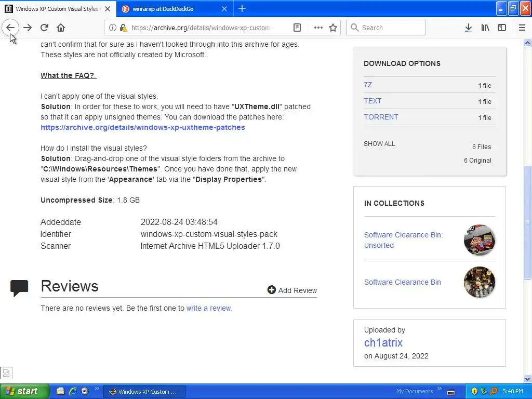Image resolution: width=532 pixels, height=399 pixels.
Task: Click Add Review button
Action: point(292,290)
